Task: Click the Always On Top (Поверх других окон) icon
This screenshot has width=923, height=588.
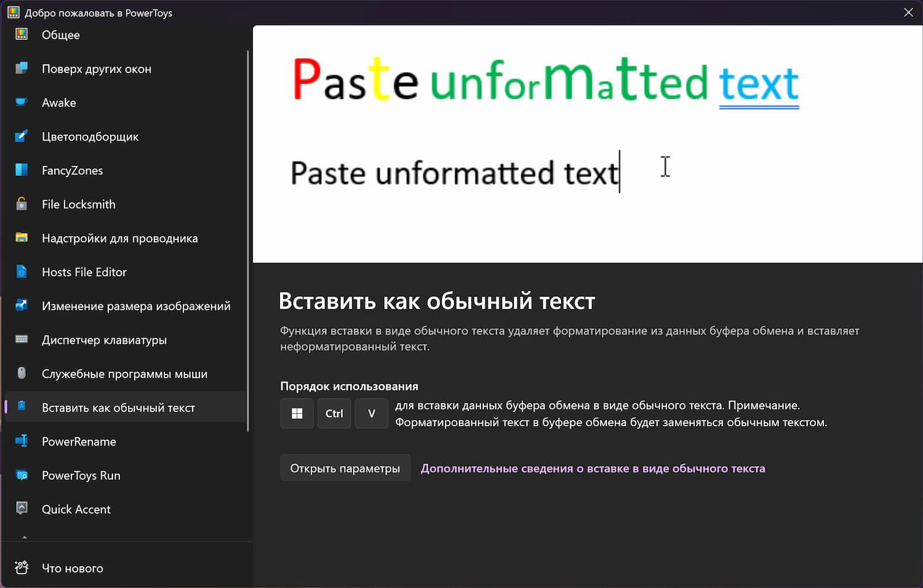Action: pyautogui.click(x=22, y=68)
